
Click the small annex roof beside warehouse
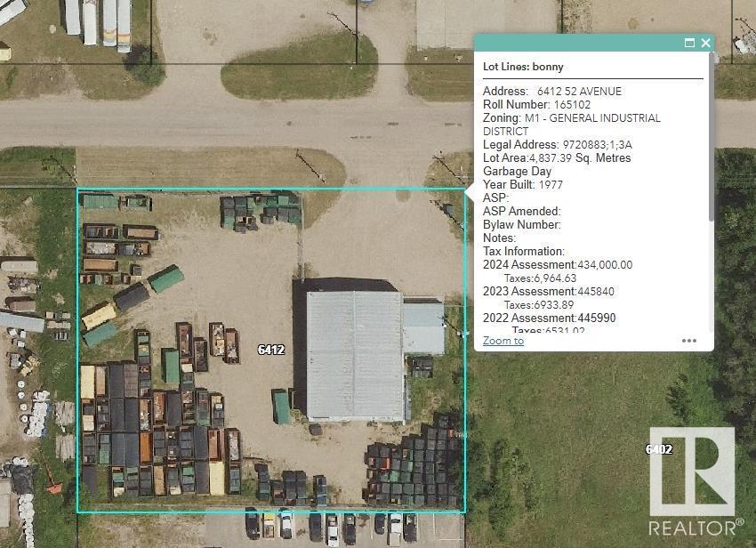pos(422,327)
